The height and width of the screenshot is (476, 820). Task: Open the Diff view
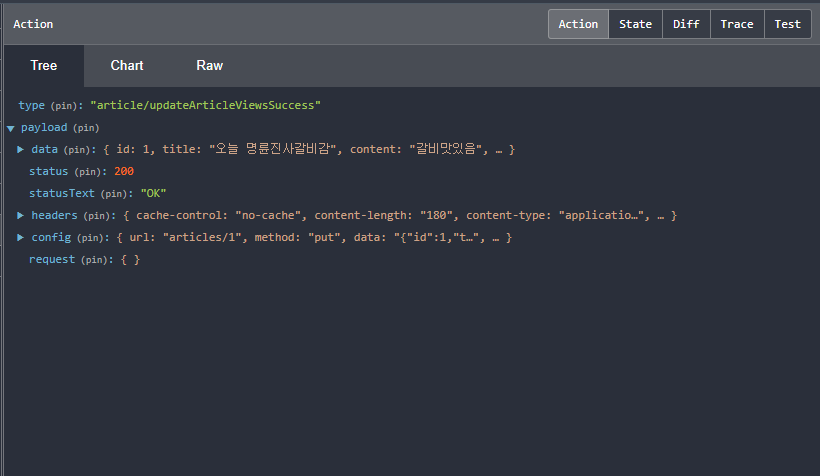pos(686,24)
